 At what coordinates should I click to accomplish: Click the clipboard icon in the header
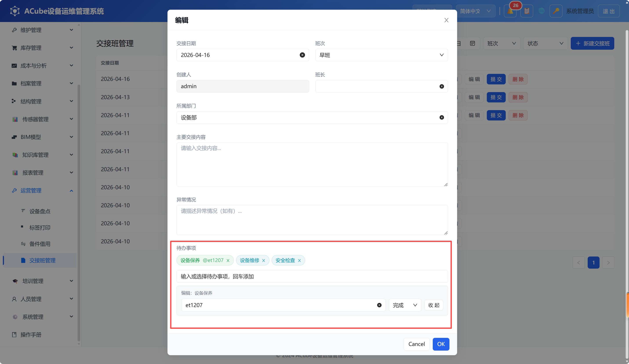coord(527,11)
